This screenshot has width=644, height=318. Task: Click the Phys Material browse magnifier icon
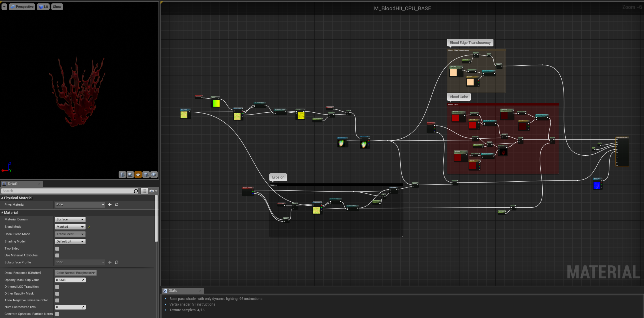click(117, 204)
